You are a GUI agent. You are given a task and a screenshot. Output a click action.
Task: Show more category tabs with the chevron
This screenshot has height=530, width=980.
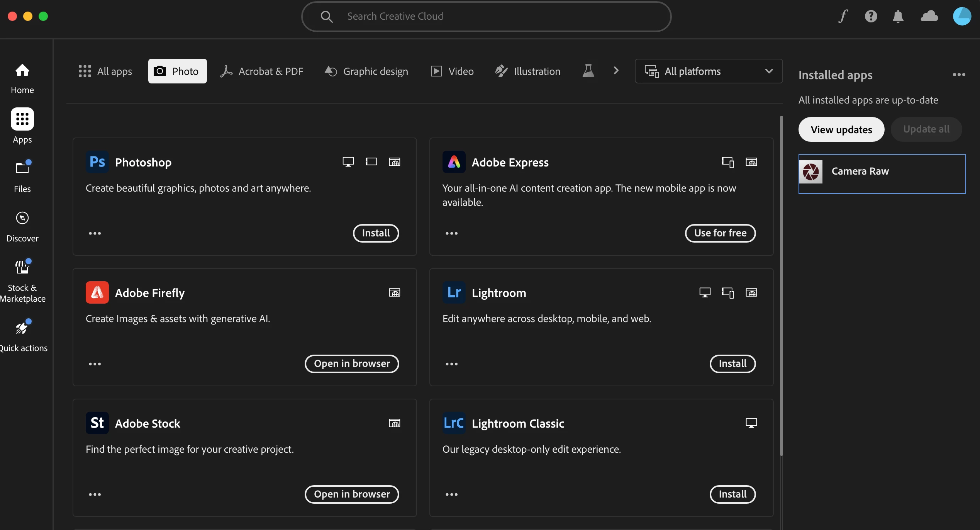(x=616, y=71)
